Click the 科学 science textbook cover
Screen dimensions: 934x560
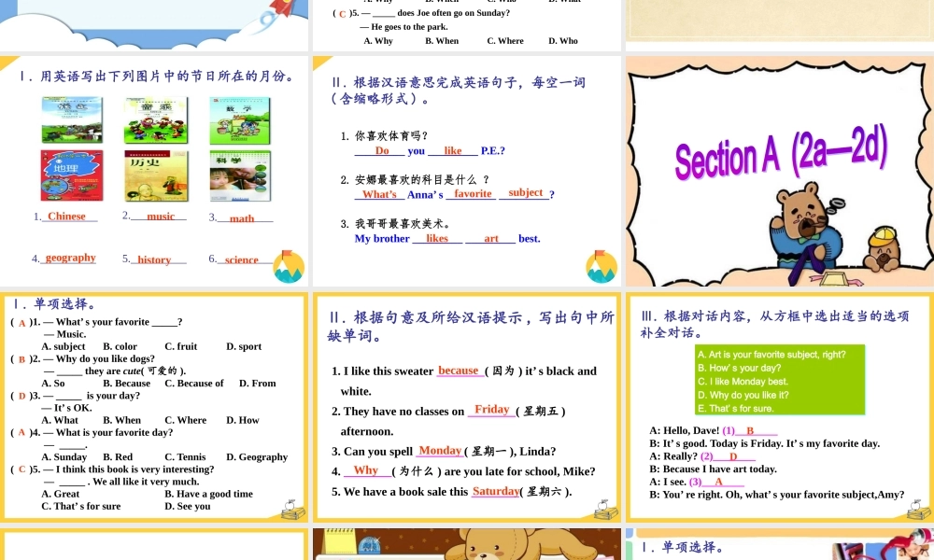(x=241, y=175)
